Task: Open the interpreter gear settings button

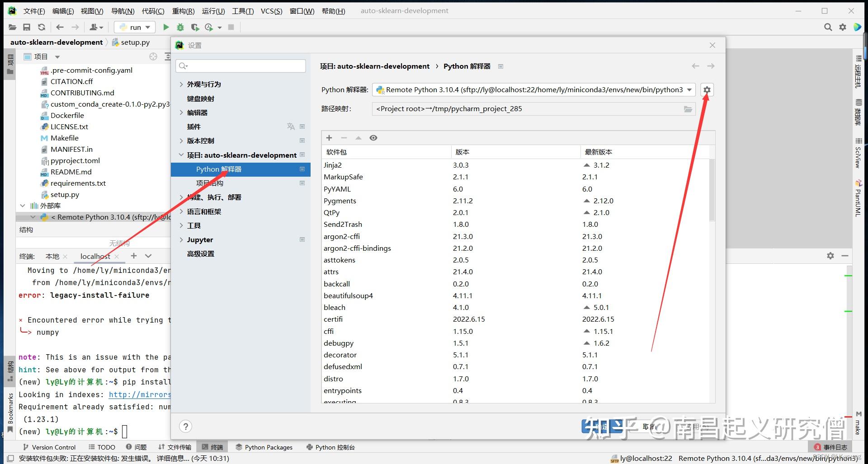Action: (707, 90)
